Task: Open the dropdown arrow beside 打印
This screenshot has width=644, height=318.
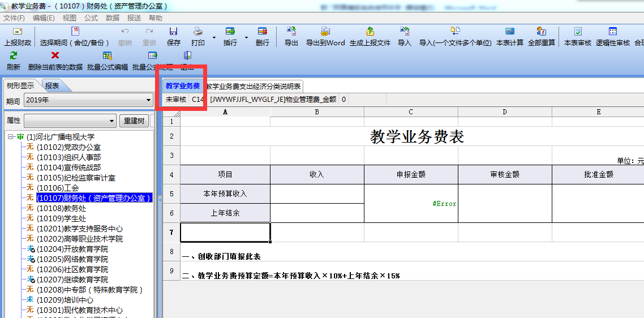Action: [x=214, y=37]
